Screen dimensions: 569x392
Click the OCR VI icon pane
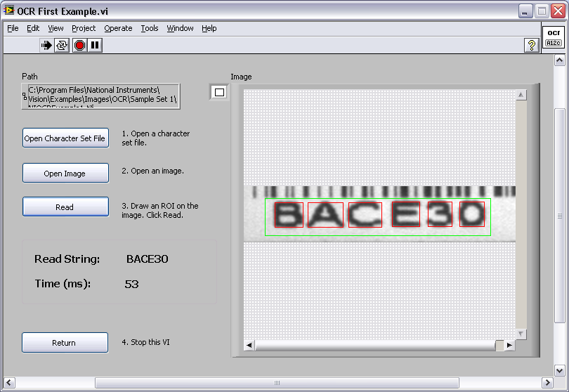pos(553,37)
